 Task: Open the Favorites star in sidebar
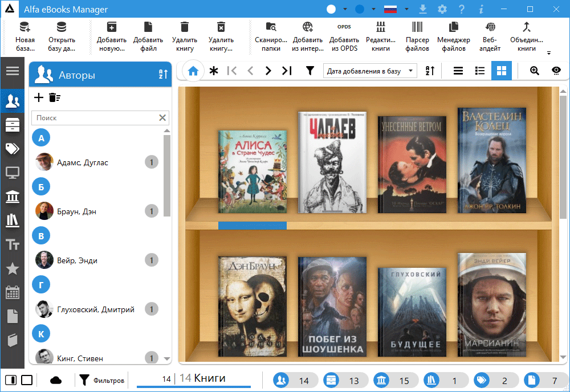pyautogui.click(x=12, y=269)
